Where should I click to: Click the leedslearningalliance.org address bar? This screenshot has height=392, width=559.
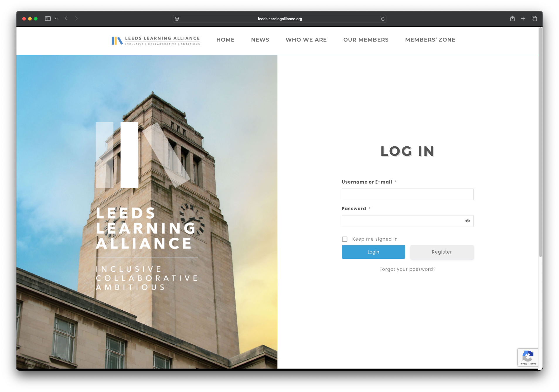click(279, 19)
